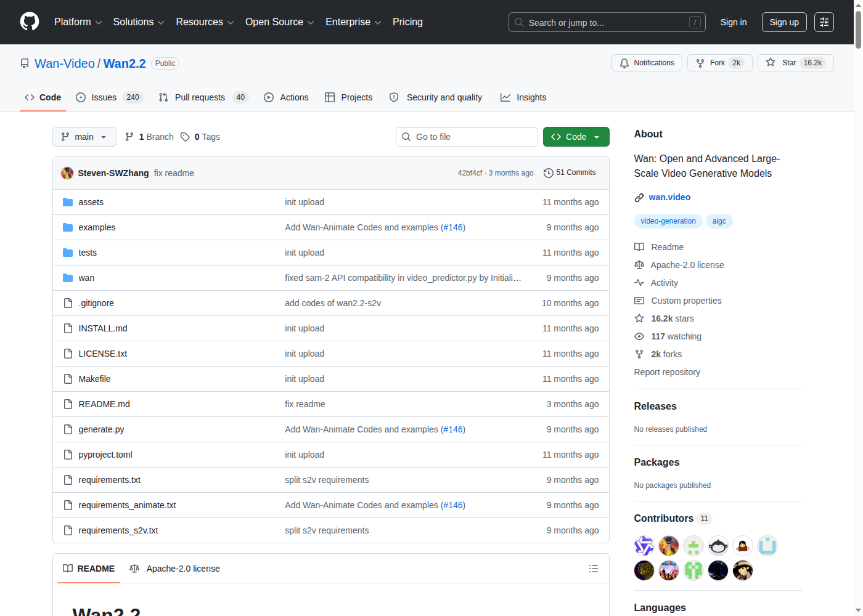Open the requirements_animate.txt file
863x616 pixels.
pyautogui.click(x=127, y=505)
